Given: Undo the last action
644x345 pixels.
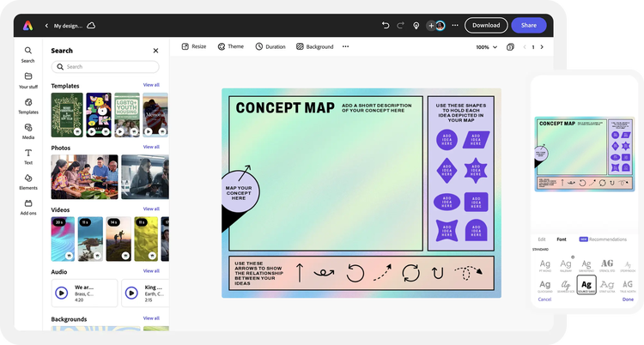Looking at the screenshot, I should click(386, 26).
